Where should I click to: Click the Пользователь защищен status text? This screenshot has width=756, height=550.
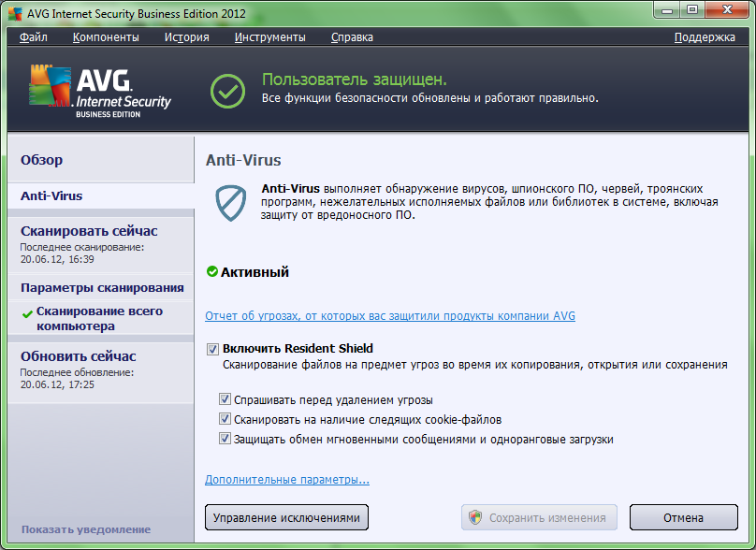tap(355, 80)
